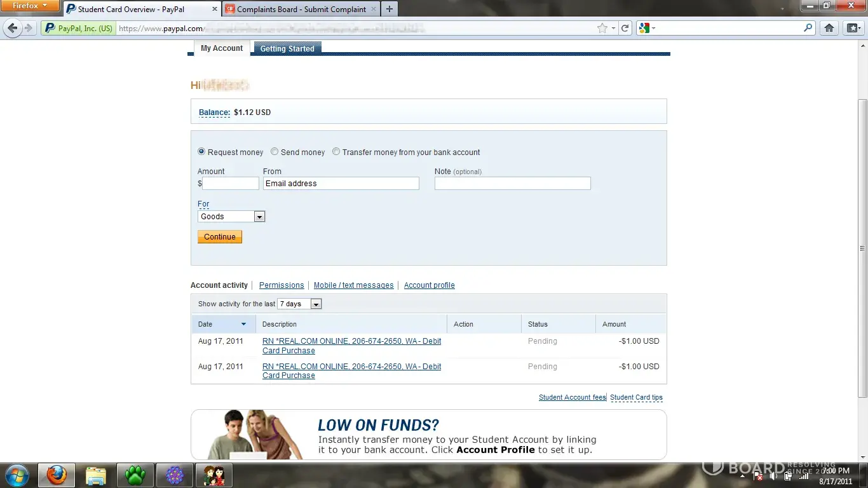The image size is (868, 488).
Task: Click the Google search engine icon
Action: [x=644, y=28]
